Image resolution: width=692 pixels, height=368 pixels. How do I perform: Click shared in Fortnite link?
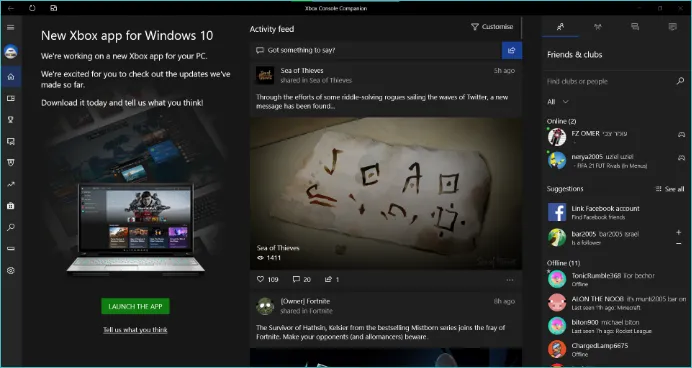coord(306,311)
